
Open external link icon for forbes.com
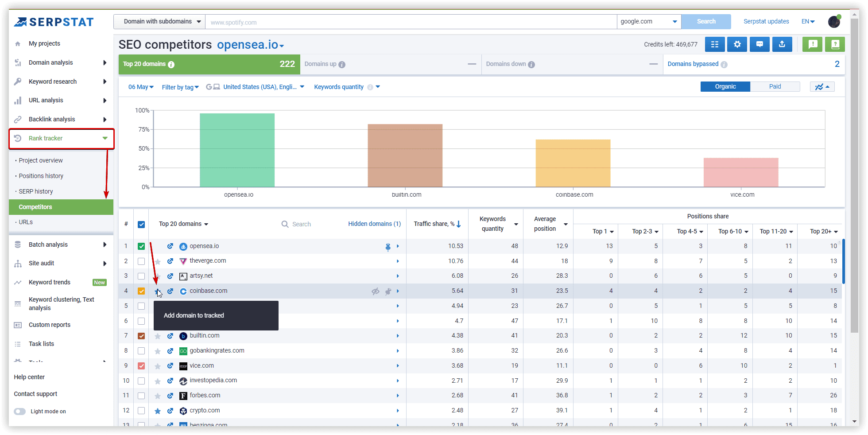(x=170, y=396)
